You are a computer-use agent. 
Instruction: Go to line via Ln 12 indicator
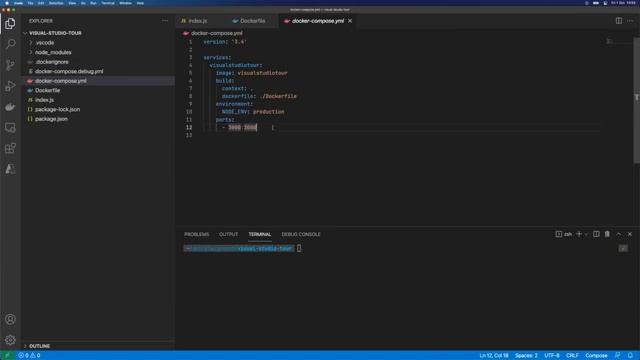tap(494, 356)
